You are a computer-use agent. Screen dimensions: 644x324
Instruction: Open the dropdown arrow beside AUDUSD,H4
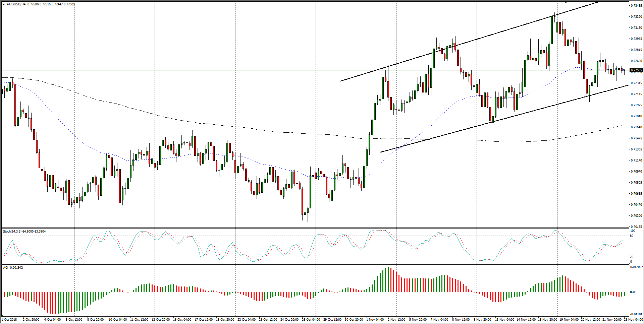[4, 4]
